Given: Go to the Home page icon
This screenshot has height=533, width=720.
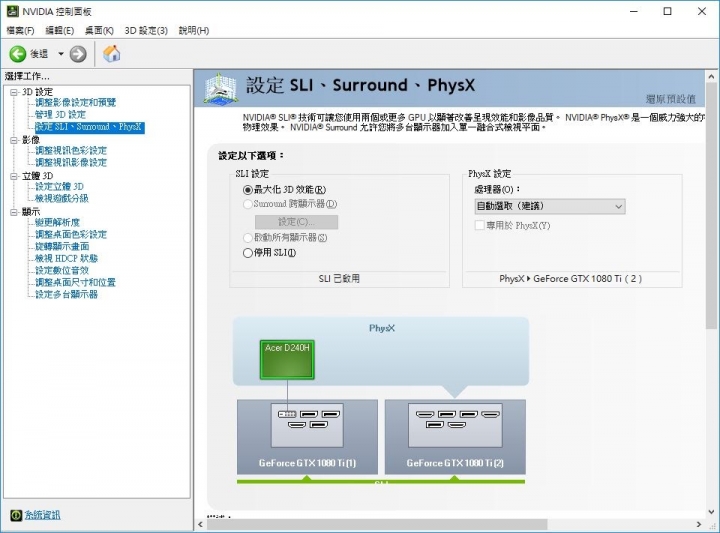Looking at the screenshot, I should tap(112, 54).
